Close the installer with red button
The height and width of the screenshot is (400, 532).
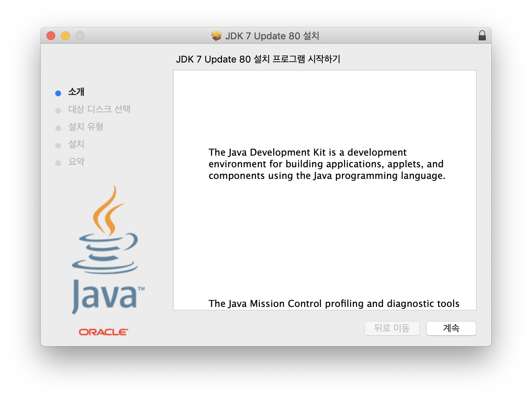(x=51, y=36)
